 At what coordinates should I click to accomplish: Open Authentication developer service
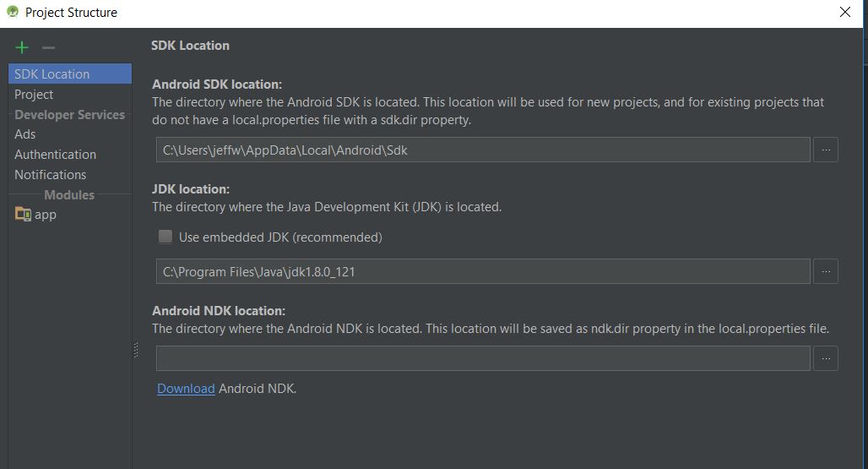click(55, 154)
